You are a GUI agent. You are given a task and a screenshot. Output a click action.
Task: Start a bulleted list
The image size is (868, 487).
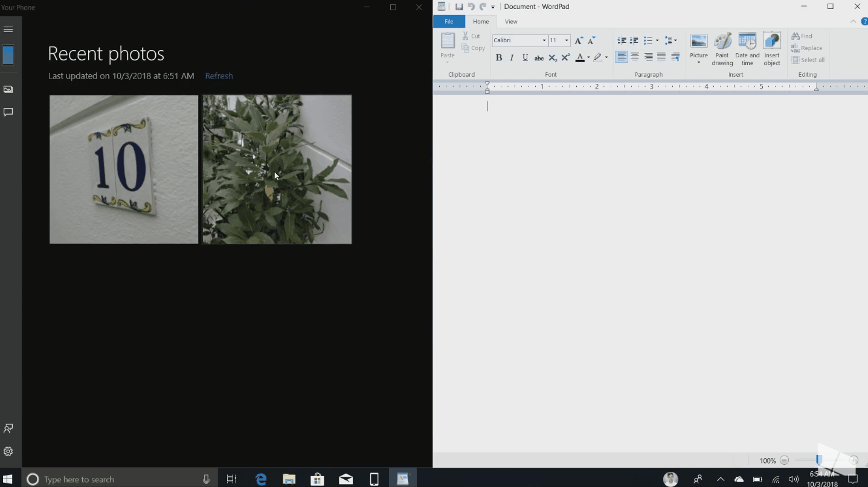[x=648, y=40]
